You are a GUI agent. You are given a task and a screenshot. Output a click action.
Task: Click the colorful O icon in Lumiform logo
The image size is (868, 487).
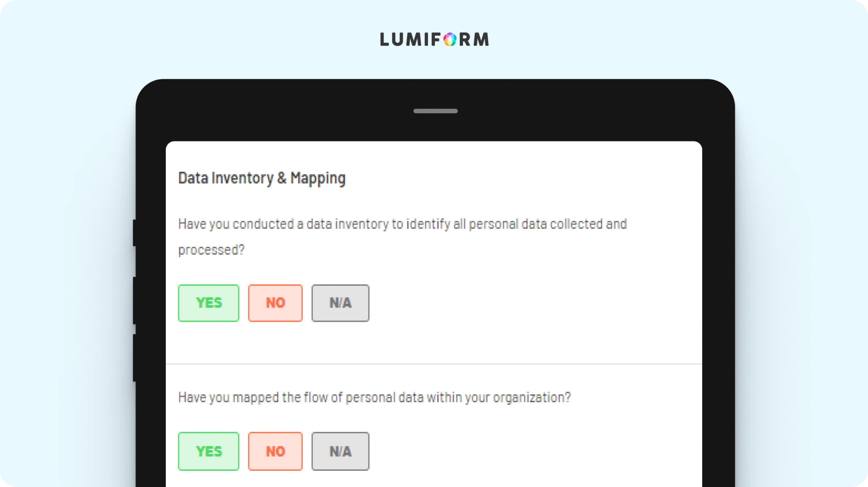coord(450,39)
